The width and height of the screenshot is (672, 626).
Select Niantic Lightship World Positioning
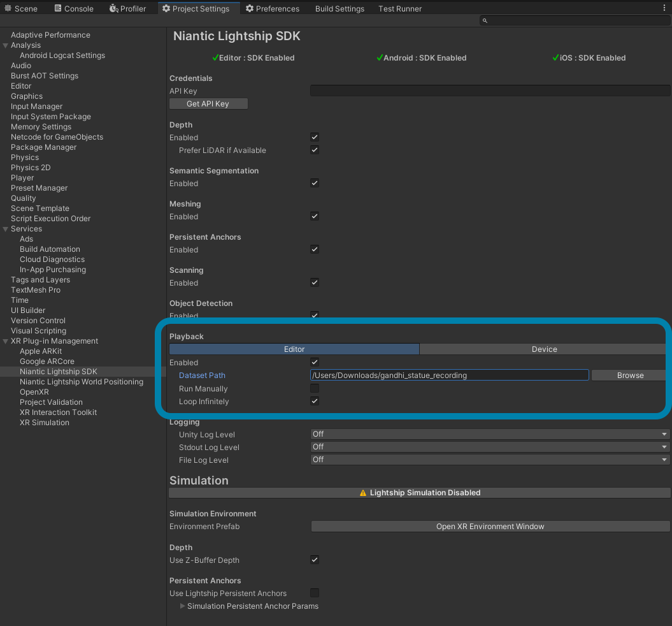pos(82,382)
